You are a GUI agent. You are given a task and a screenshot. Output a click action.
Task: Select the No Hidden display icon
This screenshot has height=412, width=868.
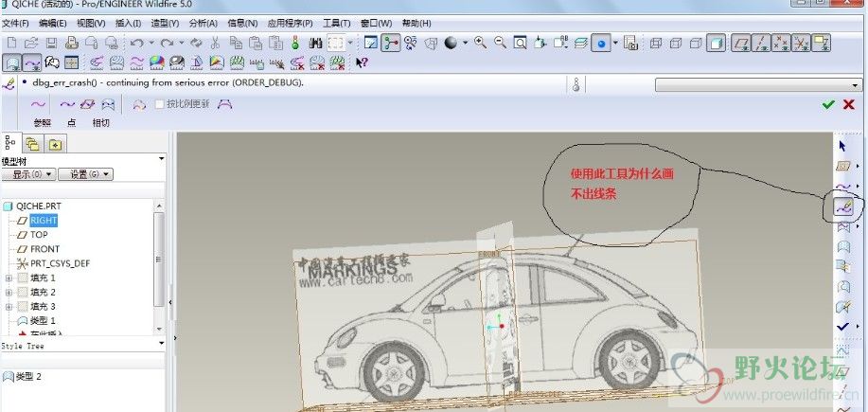click(696, 43)
